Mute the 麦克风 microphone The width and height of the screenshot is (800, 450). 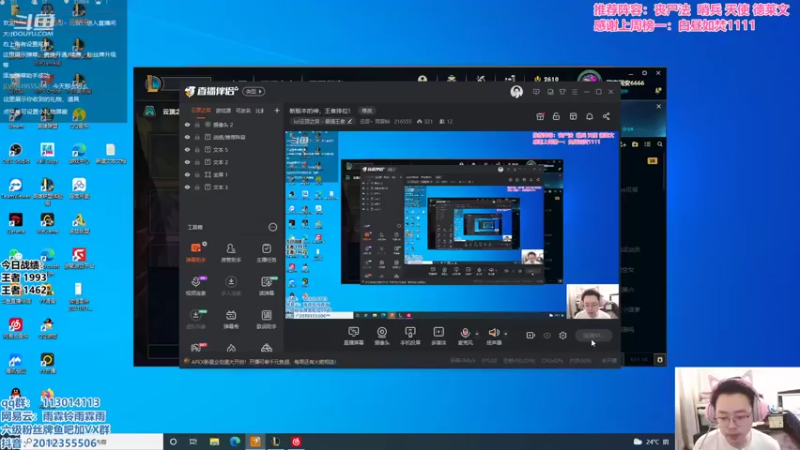coord(465,336)
